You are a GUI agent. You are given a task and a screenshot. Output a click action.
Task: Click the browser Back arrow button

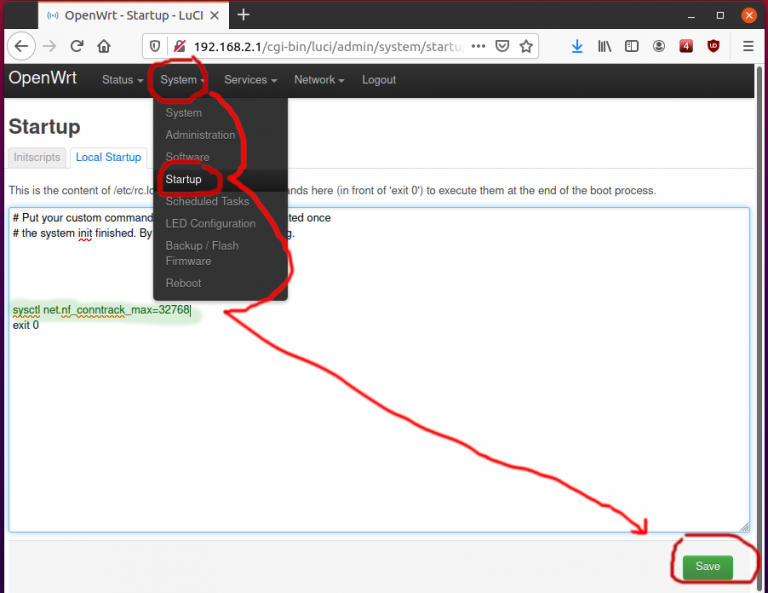pyautogui.click(x=21, y=46)
